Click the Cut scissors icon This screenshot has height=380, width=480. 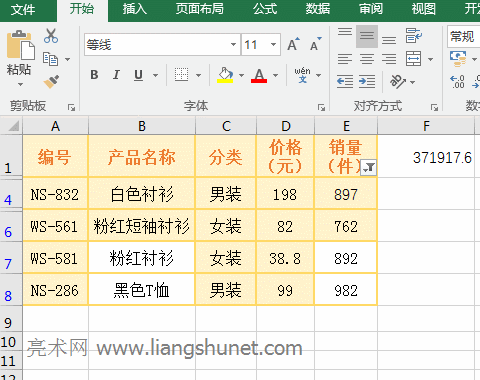tap(51, 36)
